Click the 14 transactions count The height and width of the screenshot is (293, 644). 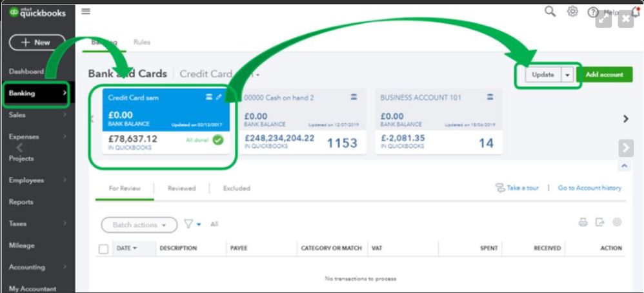[486, 143]
